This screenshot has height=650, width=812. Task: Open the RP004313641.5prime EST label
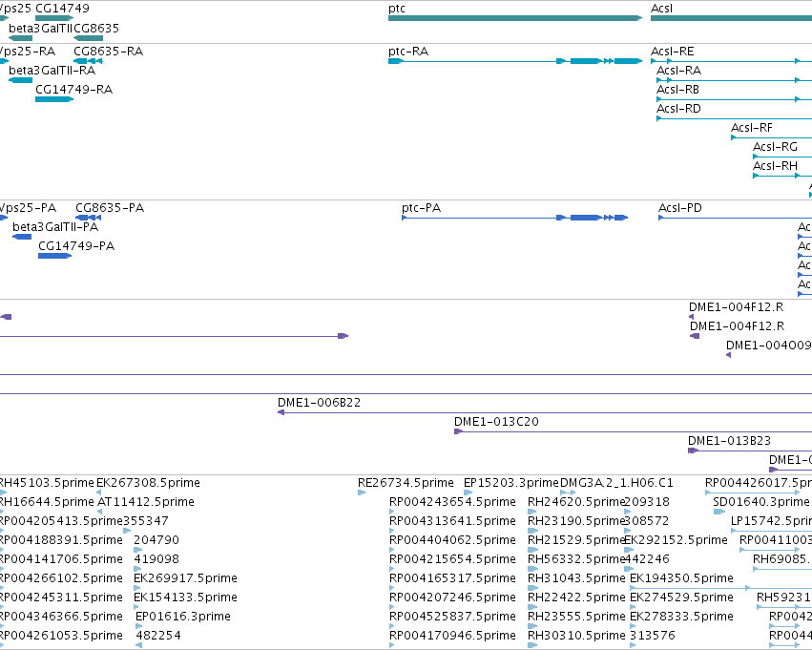click(452, 521)
